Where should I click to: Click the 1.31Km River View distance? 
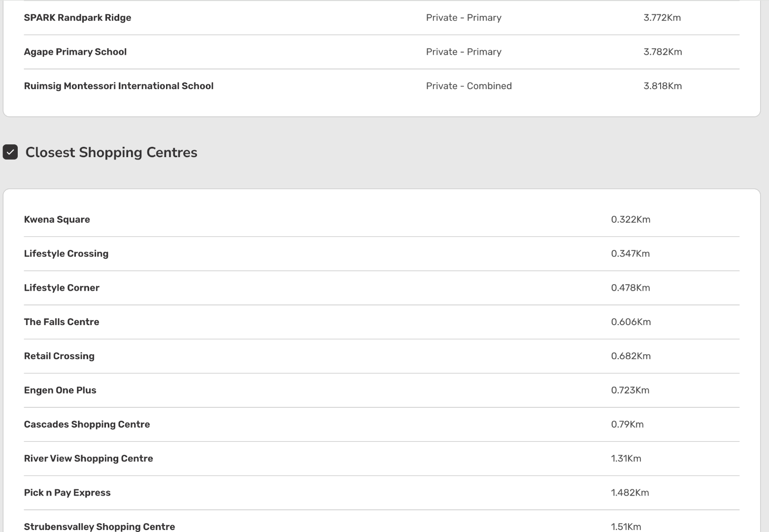626,459
